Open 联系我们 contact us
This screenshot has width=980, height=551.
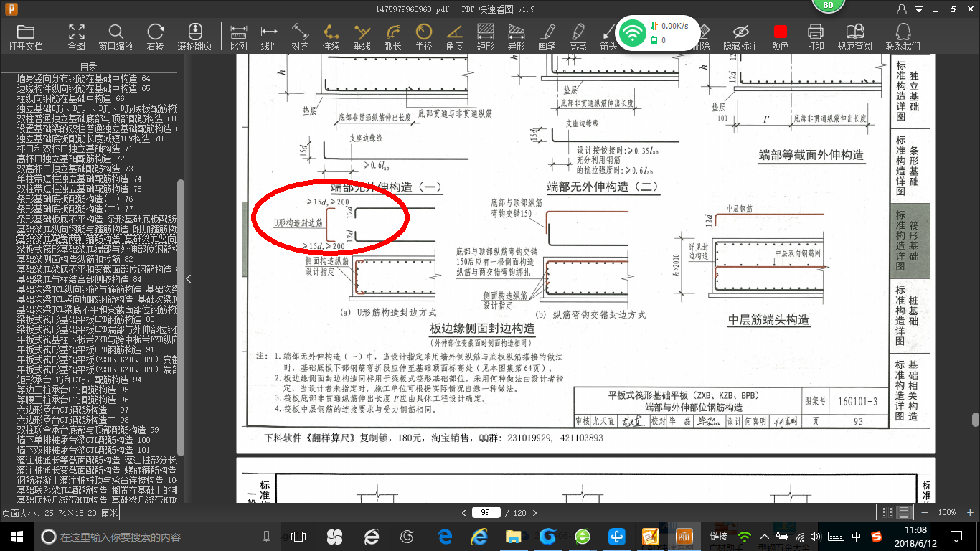(x=903, y=37)
